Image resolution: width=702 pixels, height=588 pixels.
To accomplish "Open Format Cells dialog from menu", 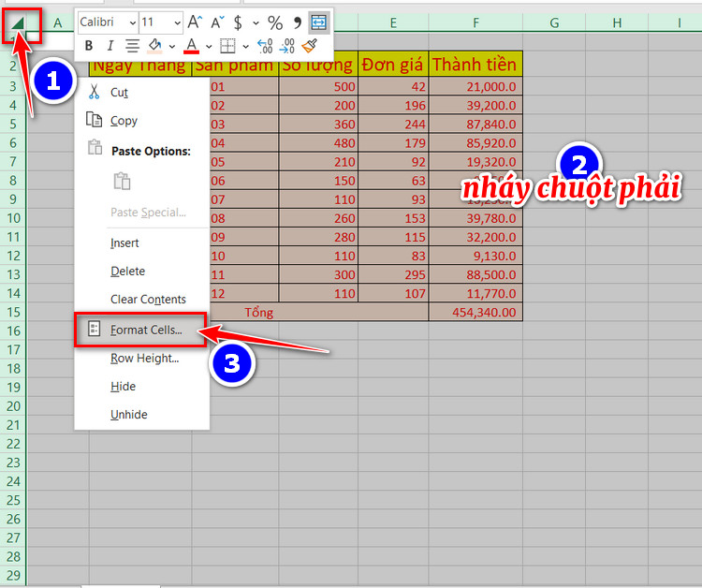I will click(140, 330).
